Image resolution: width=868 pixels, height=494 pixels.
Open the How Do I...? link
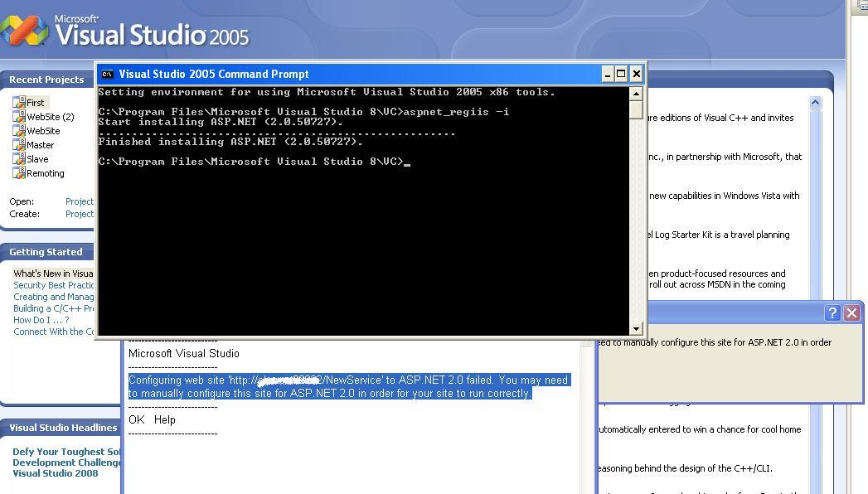(x=41, y=320)
